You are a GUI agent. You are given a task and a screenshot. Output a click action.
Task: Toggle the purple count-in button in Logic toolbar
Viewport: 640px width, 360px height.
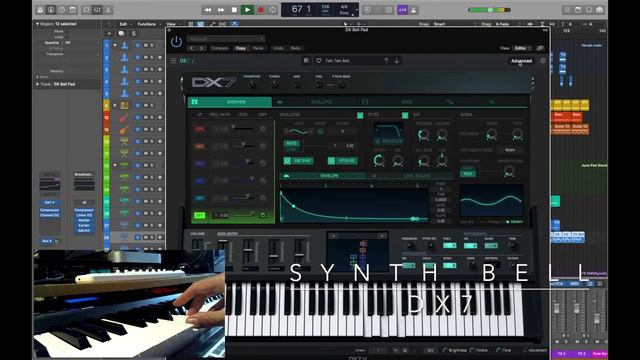(x=402, y=10)
